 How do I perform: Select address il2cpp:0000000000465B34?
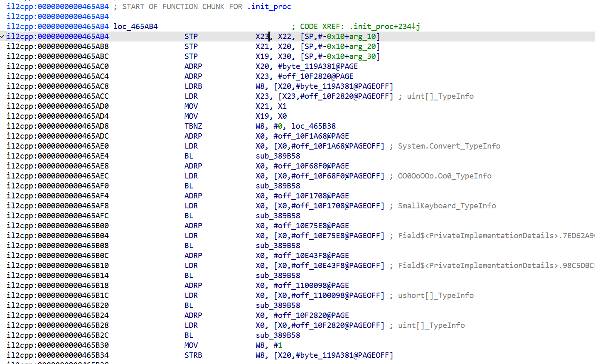click(x=58, y=355)
